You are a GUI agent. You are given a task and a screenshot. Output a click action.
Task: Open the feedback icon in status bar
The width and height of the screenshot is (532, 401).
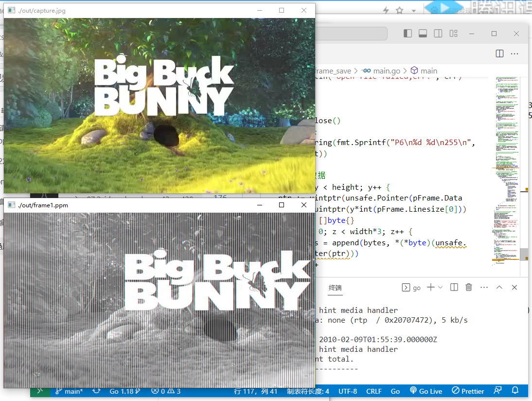498,391
